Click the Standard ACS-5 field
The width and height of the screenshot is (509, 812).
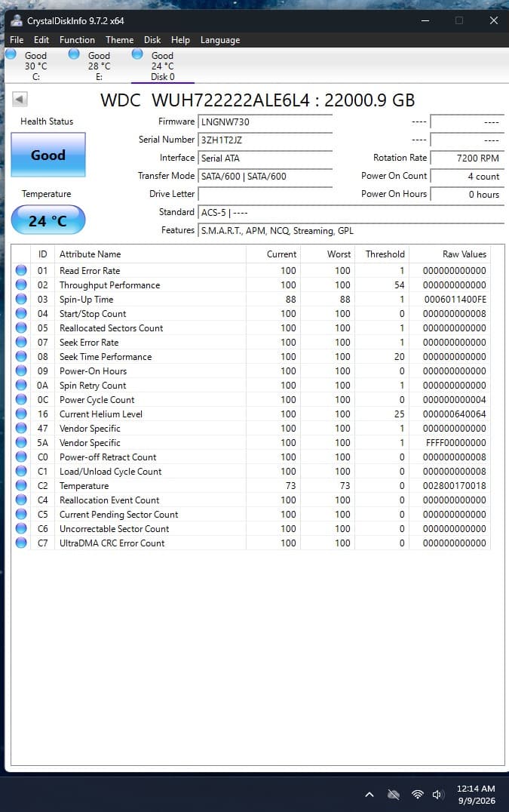tap(351, 212)
